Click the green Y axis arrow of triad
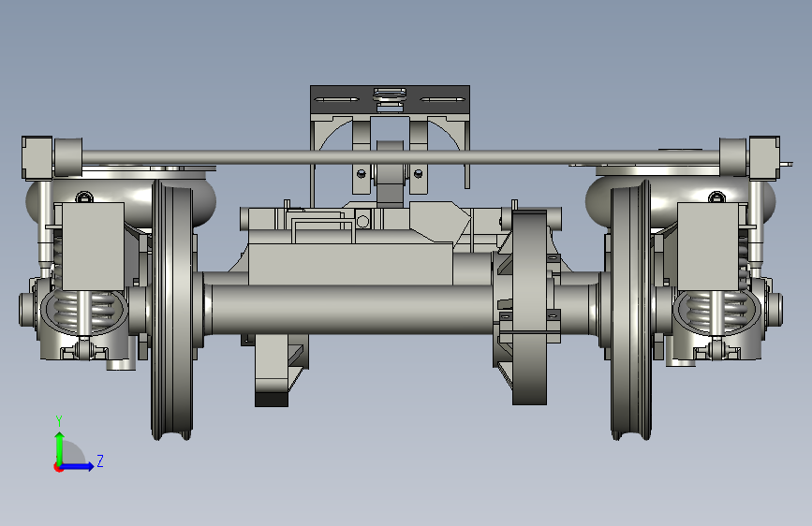The width and height of the screenshot is (812, 526). pos(60,447)
